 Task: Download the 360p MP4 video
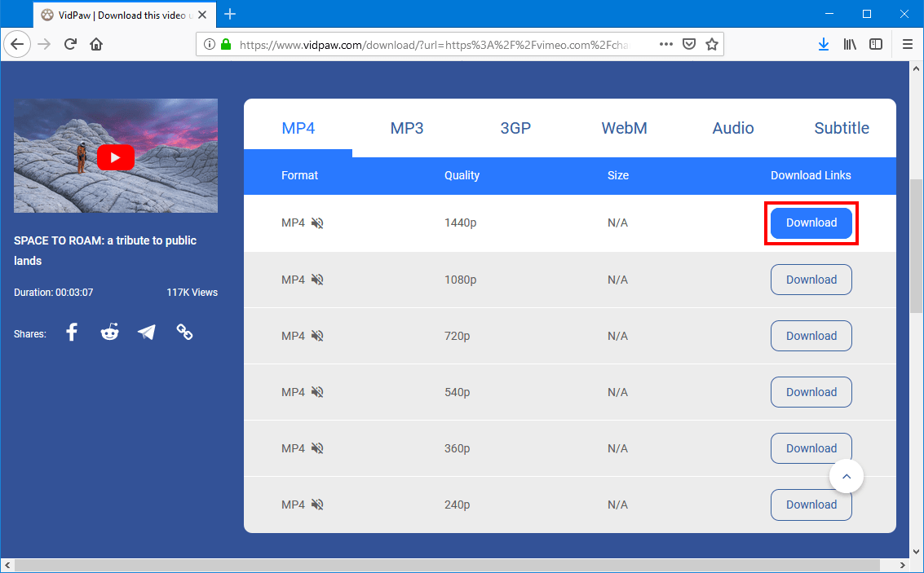811,448
